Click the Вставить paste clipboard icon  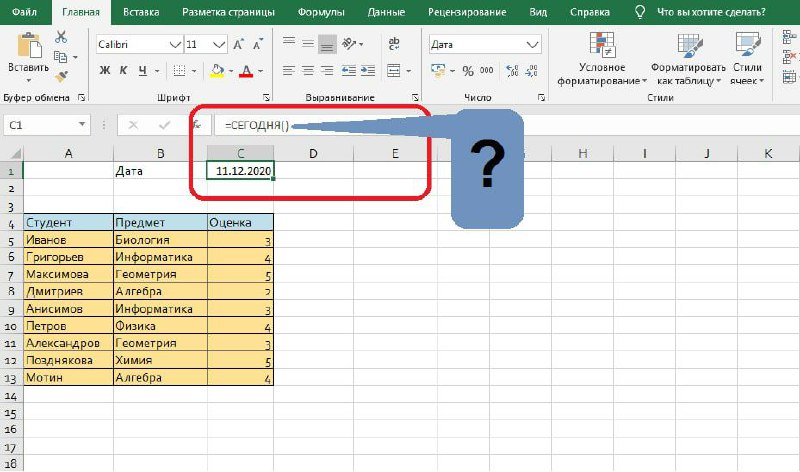pos(29,45)
